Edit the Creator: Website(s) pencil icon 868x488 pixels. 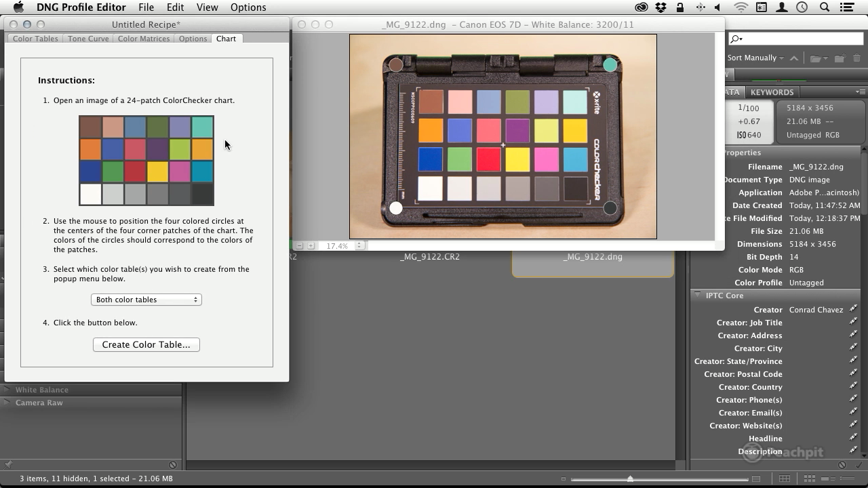[x=854, y=425]
